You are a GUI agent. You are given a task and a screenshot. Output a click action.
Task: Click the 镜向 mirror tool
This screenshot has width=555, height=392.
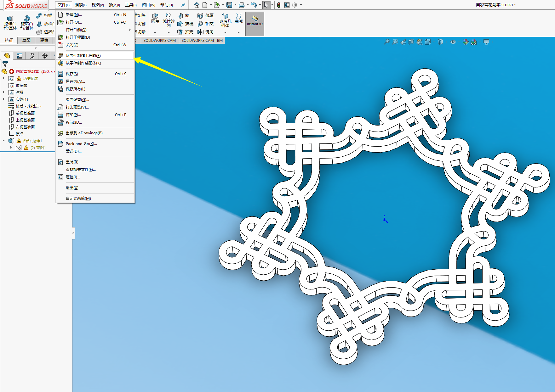206,32
